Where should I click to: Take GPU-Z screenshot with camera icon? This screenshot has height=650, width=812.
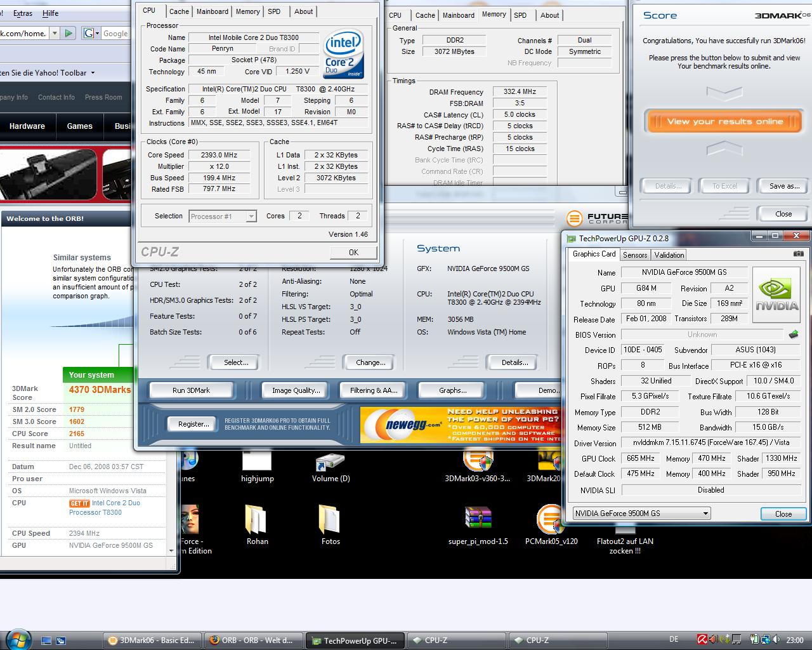[798, 254]
